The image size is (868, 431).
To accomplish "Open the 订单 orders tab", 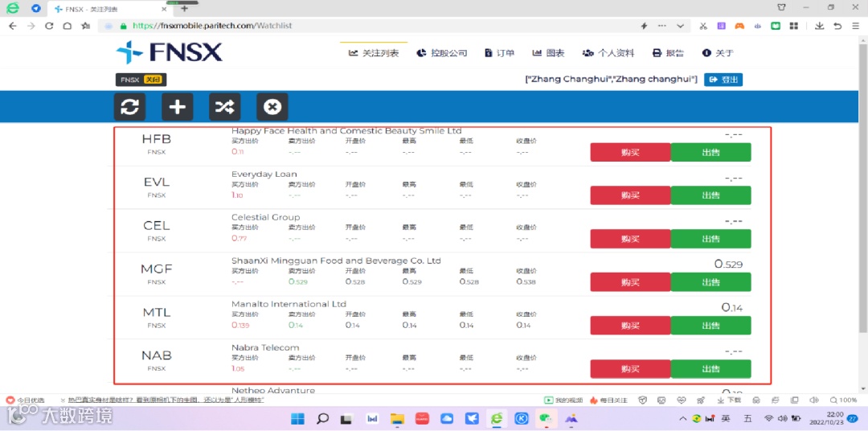I will point(499,53).
